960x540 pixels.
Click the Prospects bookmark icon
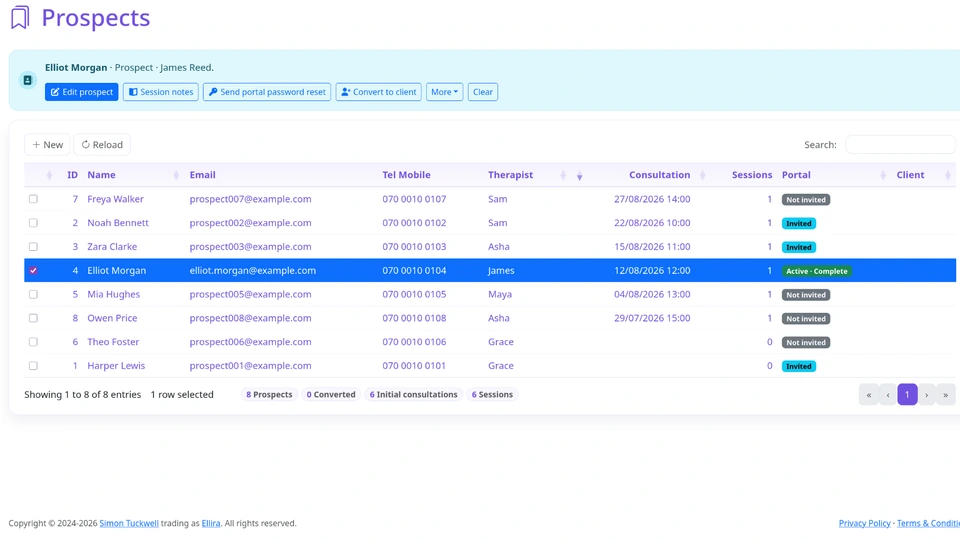pos(20,18)
